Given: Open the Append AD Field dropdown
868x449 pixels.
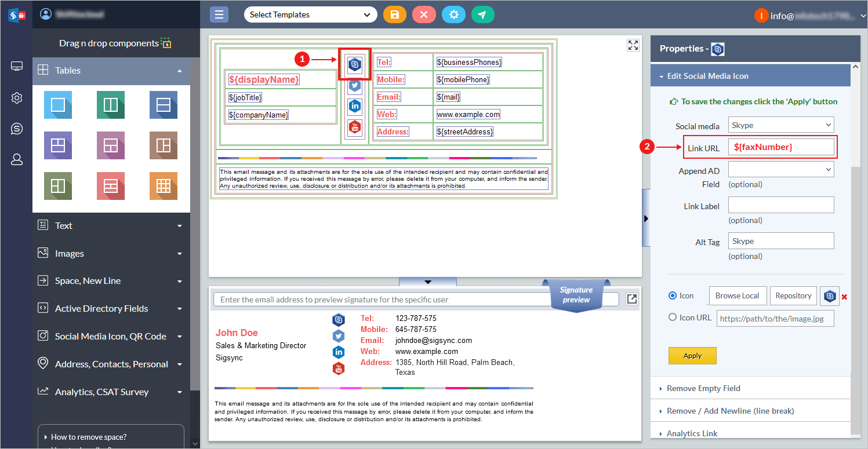Looking at the screenshot, I should click(780, 169).
